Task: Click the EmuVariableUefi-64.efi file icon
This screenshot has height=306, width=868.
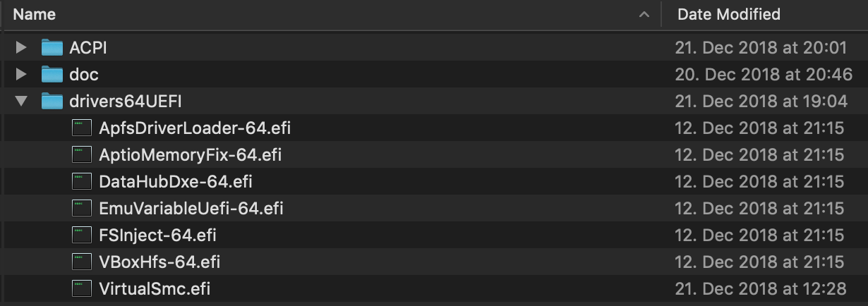Action: (x=82, y=209)
